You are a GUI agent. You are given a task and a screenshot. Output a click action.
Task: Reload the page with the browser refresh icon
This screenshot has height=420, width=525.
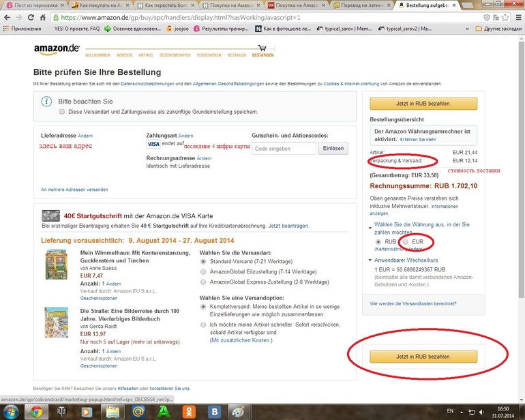[x=31, y=18]
